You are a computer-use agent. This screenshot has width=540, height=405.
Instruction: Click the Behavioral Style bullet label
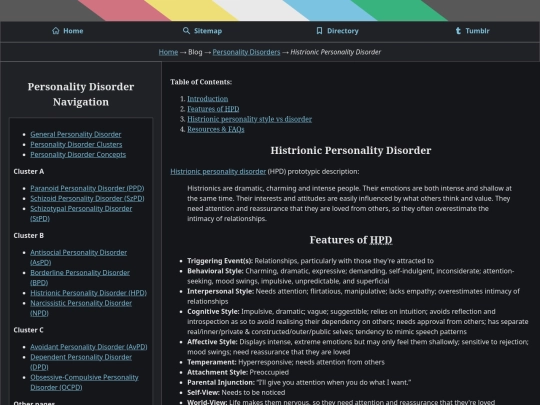click(x=215, y=271)
